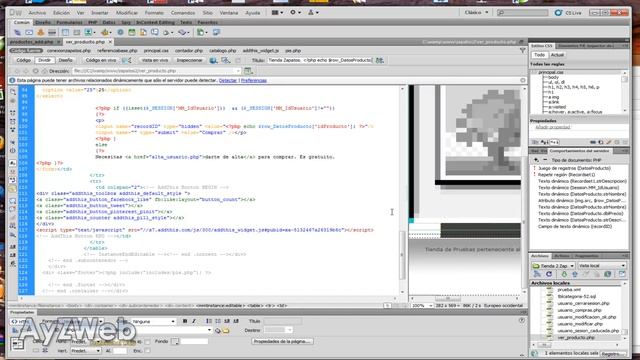Open the Media insert dropdown
This screenshot has width=640, height=360.
click(x=105, y=32)
